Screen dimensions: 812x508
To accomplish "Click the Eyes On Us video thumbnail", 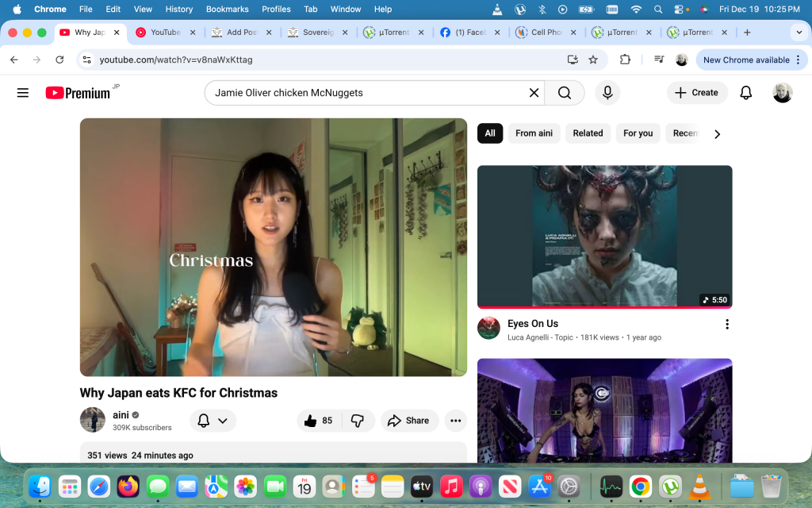I will pyautogui.click(x=604, y=237).
